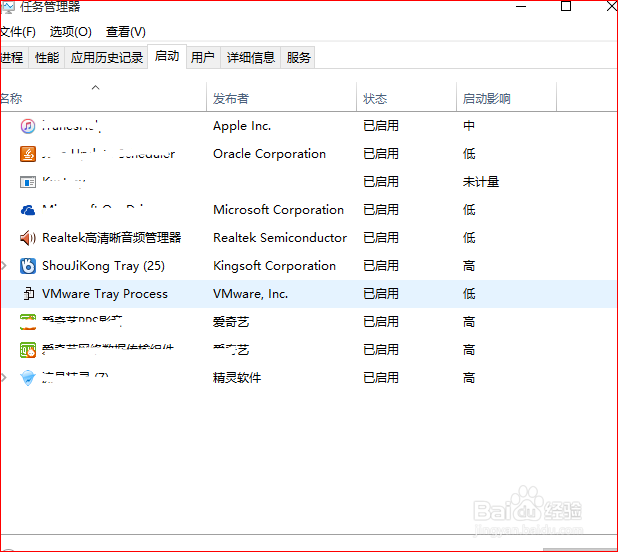This screenshot has width=618, height=552.
Task: Expand the ShouJiKong Tray (25) group
Action: coord(4,266)
